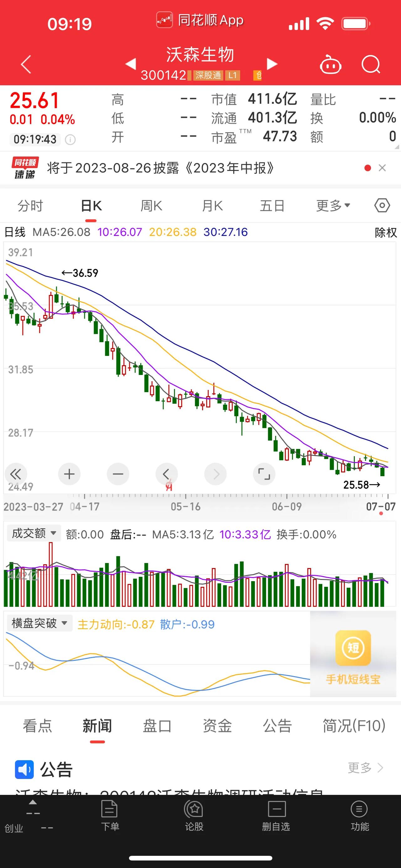Tap 25.58 low price annotation

click(362, 485)
